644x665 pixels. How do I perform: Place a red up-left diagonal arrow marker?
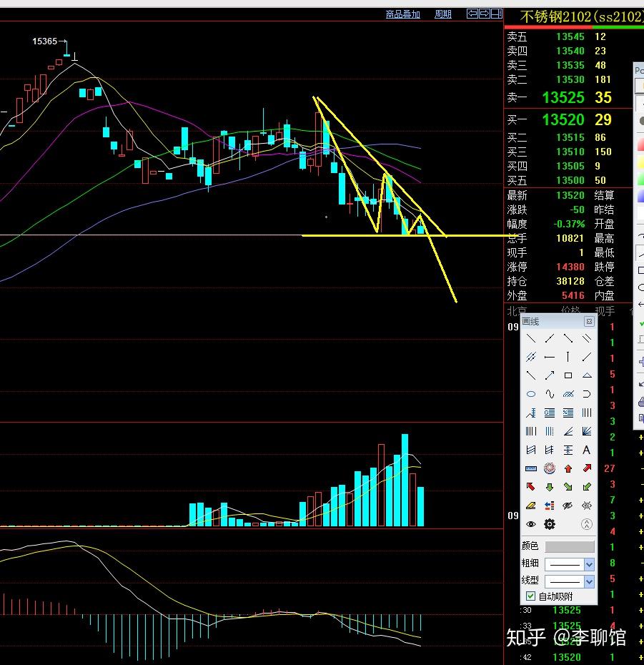531,487
